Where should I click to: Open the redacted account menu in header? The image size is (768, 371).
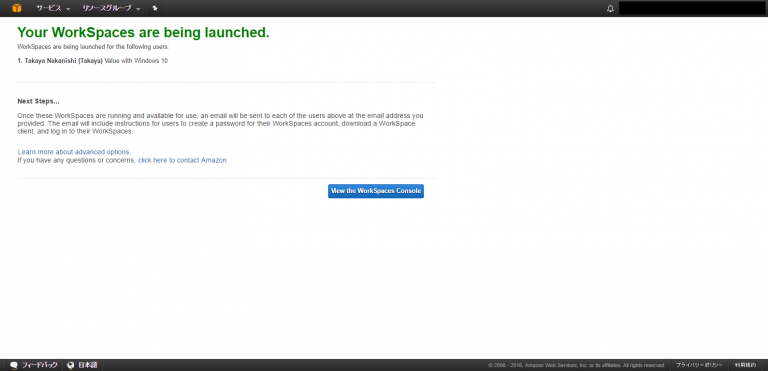692,8
